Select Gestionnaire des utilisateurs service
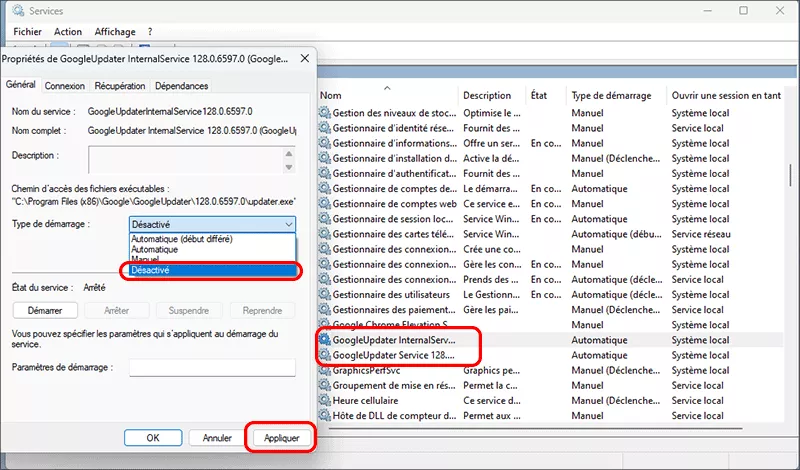 [550, 294]
